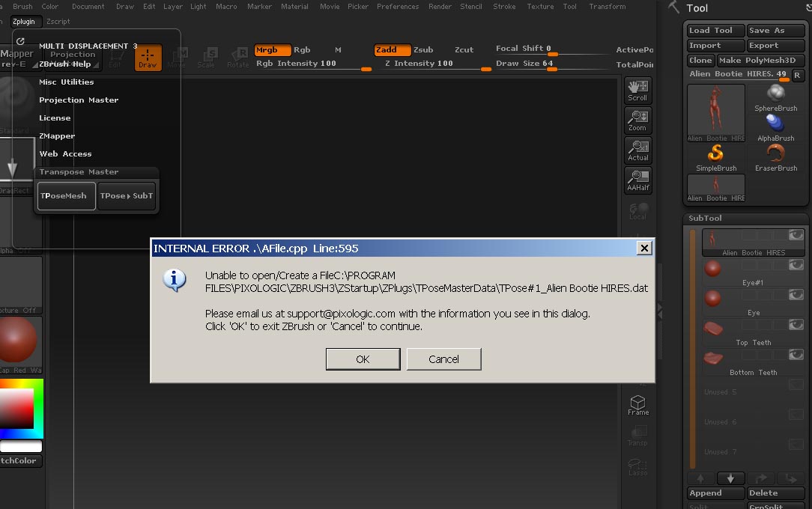
Task: Select small Alien Bootie HIRES thumbnail below SimpleBrush
Action: [x=716, y=188]
